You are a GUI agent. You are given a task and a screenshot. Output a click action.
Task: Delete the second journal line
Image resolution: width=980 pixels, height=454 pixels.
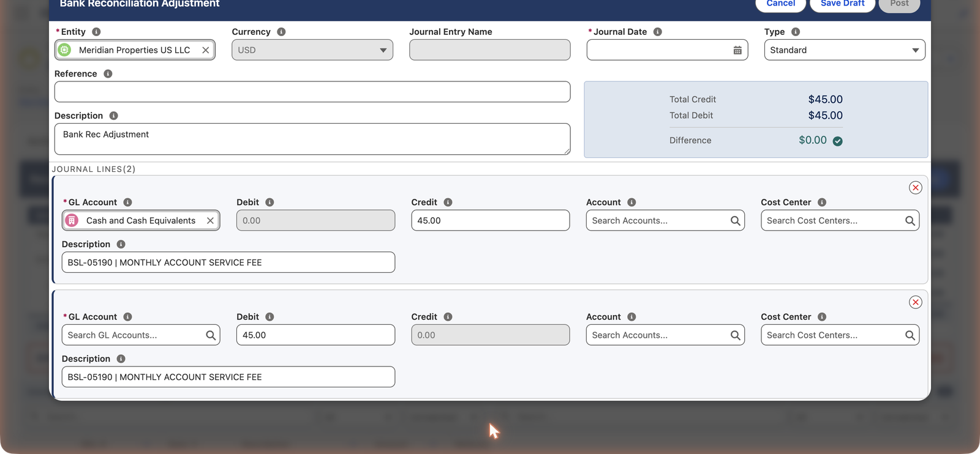(x=915, y=302)
